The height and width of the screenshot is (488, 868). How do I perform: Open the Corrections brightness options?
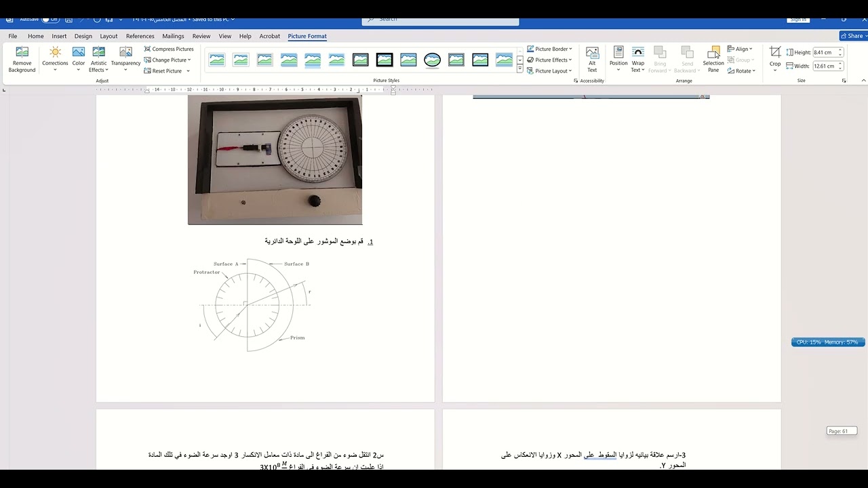point(55,60)
